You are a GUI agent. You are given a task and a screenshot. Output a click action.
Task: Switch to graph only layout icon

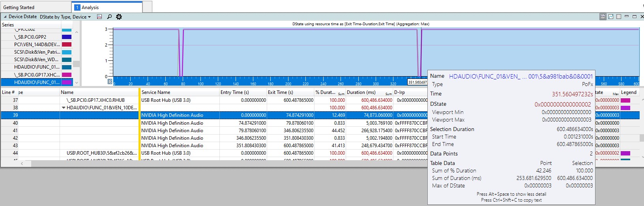[x=611, y=17]
